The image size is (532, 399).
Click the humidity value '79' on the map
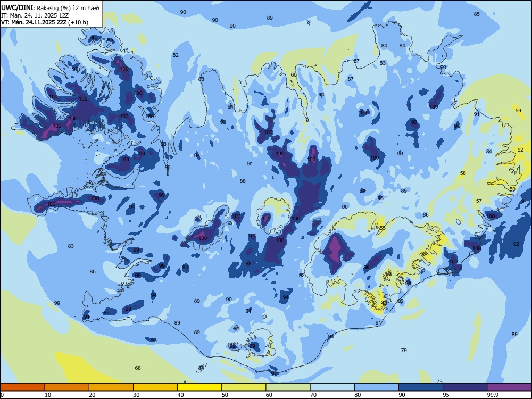(404, 350)
